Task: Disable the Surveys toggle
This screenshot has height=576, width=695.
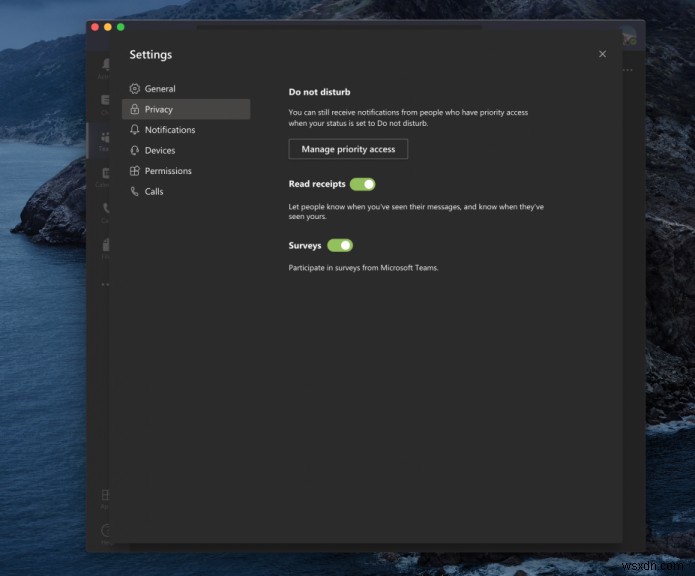Action: coord(340,245)
